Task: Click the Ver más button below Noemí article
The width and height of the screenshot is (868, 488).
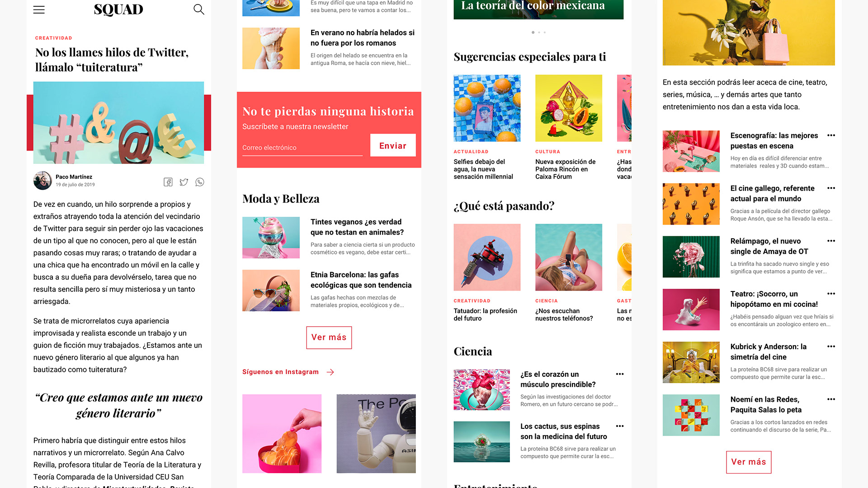Action: [x=749, y=462]
